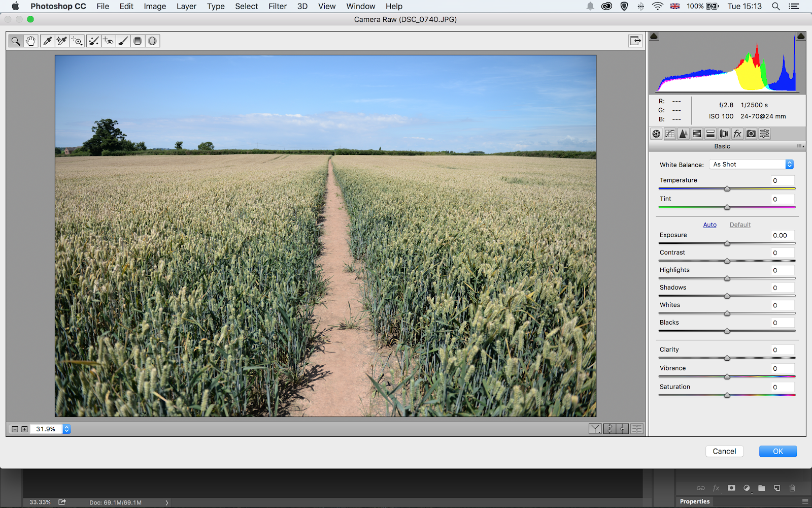Open the zoom level dropdown
This screenshot has width=812, height=508.
pyautogui.click(x=66, y=429)
